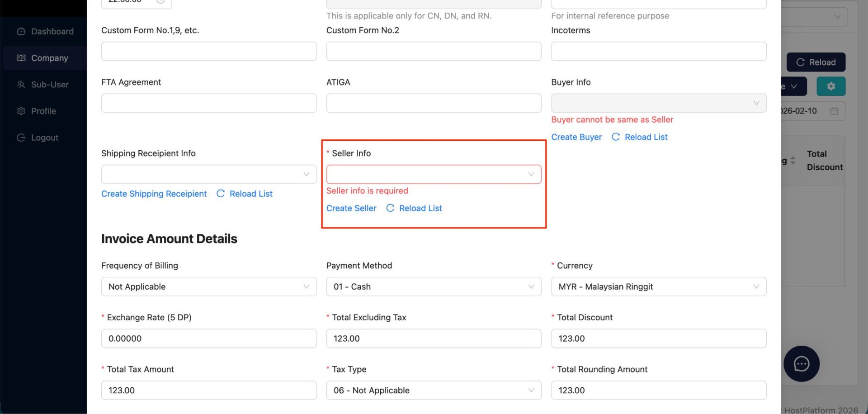Viewport: 868px width, 414px height.
Task: Click the sort arrows in table header
Action: click(x=793, y=161)
